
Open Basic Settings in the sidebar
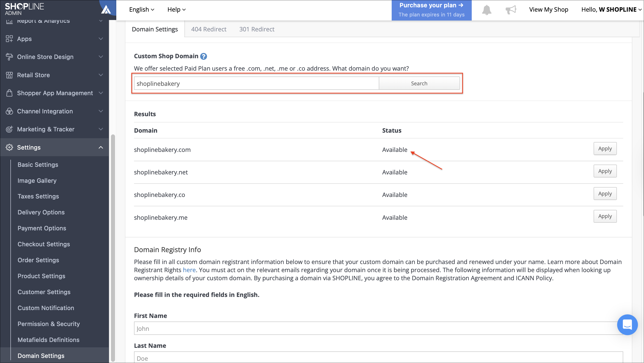[38, 165]
